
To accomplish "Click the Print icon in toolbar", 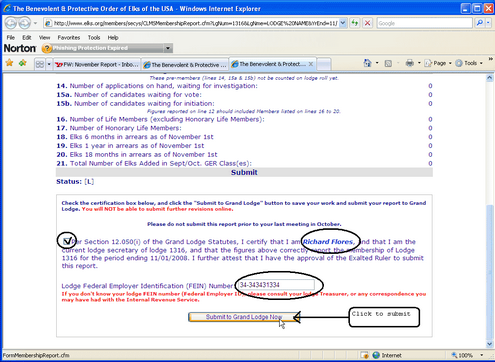I will tap(410, 63).
